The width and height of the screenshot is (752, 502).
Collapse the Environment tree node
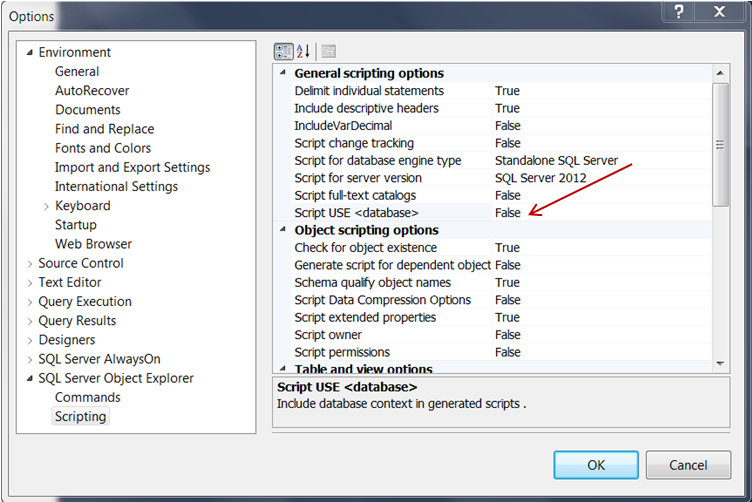pyautogui.click(x=29, y=53)
